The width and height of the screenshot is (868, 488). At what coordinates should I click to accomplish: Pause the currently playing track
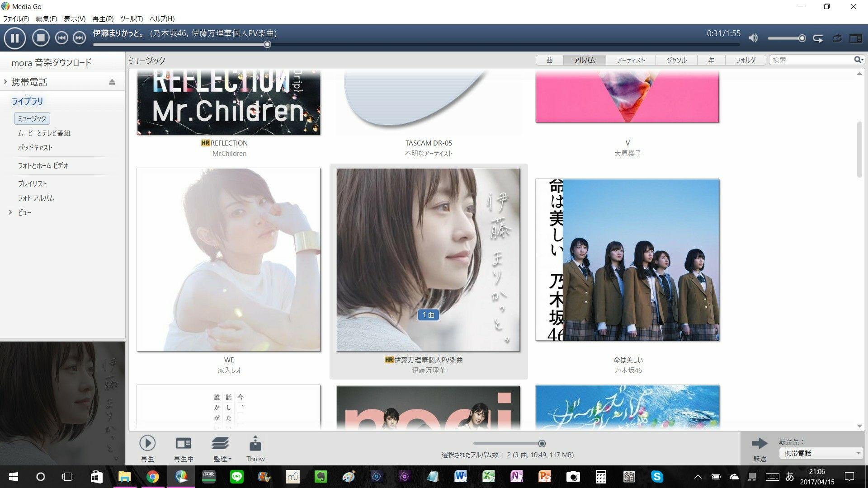15,38
